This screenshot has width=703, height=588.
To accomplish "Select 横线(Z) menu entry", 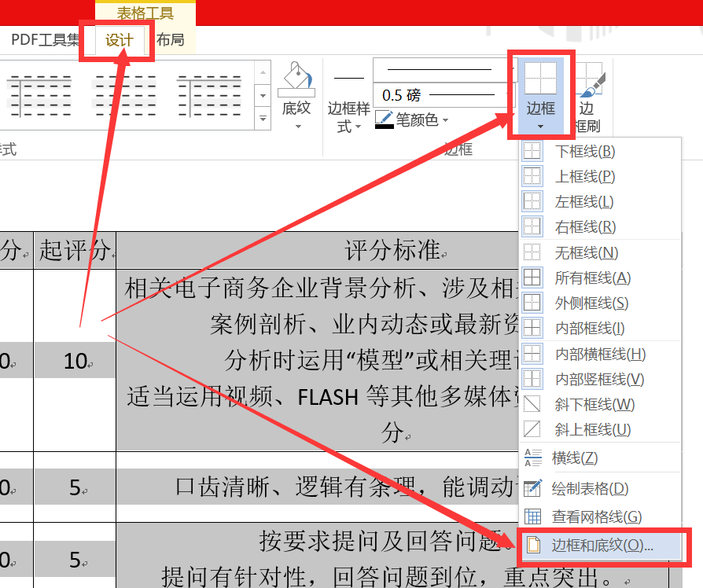I will 600,458.
